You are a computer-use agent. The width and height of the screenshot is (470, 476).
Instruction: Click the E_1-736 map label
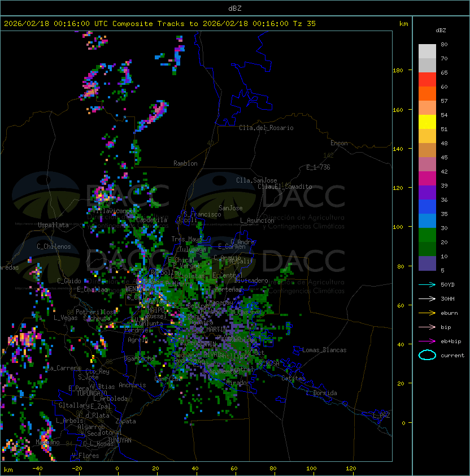[318, 167]
